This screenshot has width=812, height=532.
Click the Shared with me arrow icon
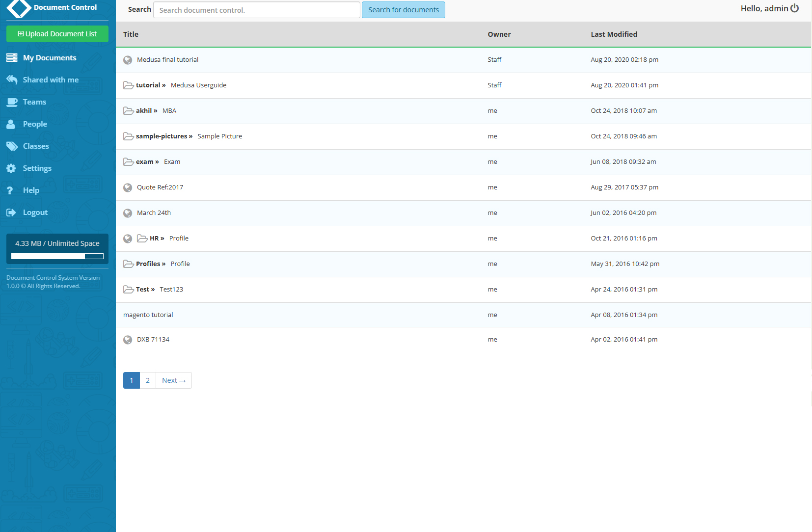[x=12, y=80]
